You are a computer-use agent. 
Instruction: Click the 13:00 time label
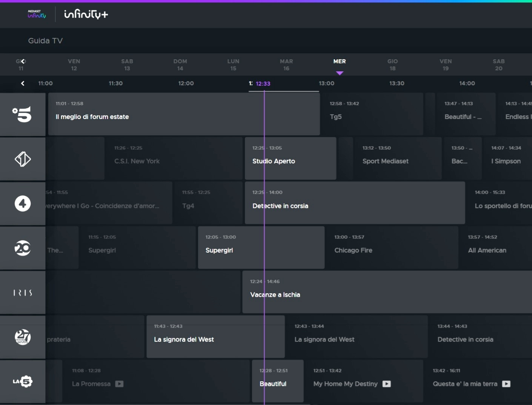coord(326,83)
